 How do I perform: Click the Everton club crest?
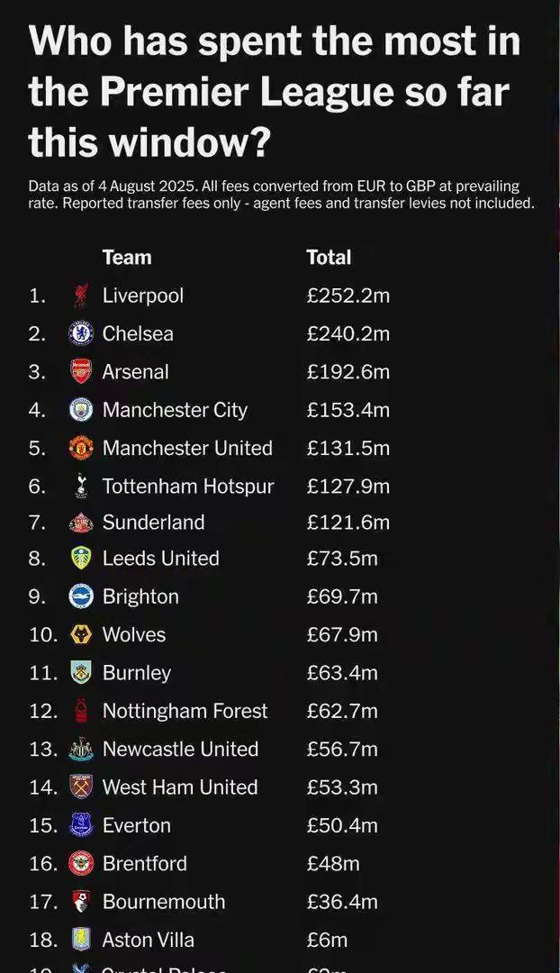81,825
